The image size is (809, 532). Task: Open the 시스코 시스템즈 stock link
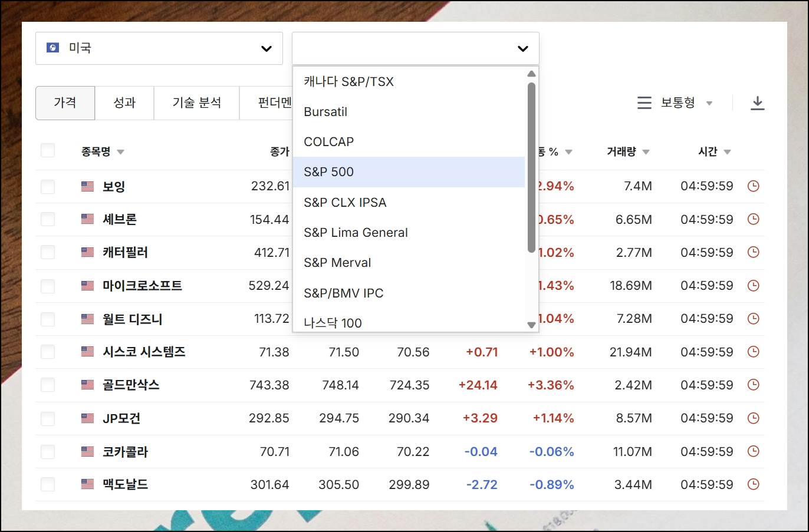[x=144, y=352]
